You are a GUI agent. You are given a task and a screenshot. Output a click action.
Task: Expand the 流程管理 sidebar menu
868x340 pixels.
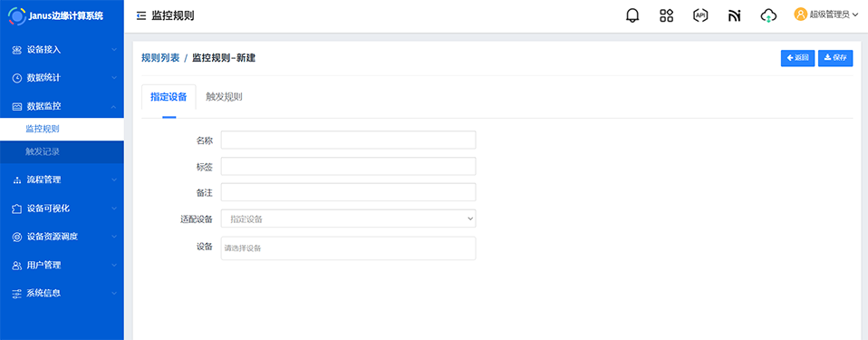pos(62,180)
